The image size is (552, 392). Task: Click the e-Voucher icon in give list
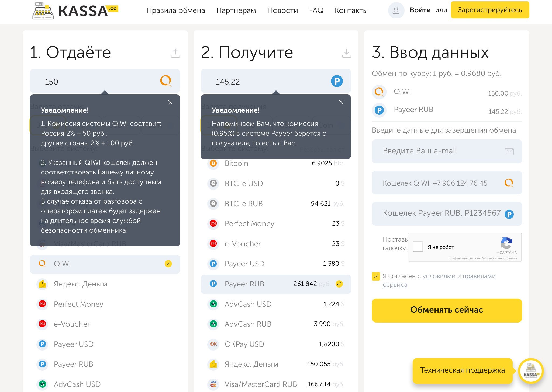pos(42,324)
